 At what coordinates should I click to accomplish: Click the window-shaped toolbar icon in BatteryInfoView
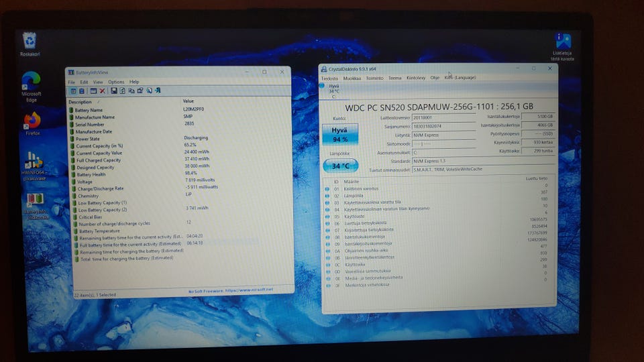click(93, 90)
